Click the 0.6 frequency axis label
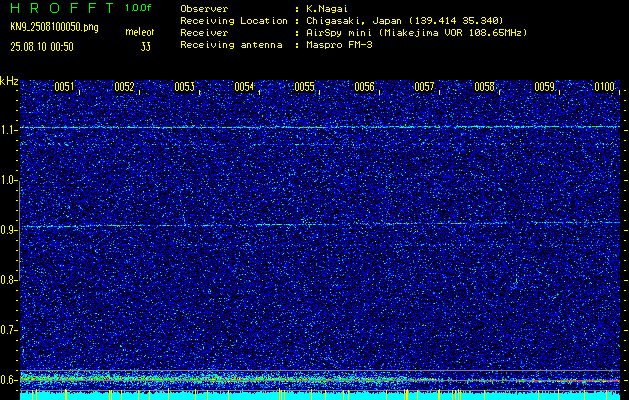Viewport: 629px width, 400px height. click(x=7, y=380)
